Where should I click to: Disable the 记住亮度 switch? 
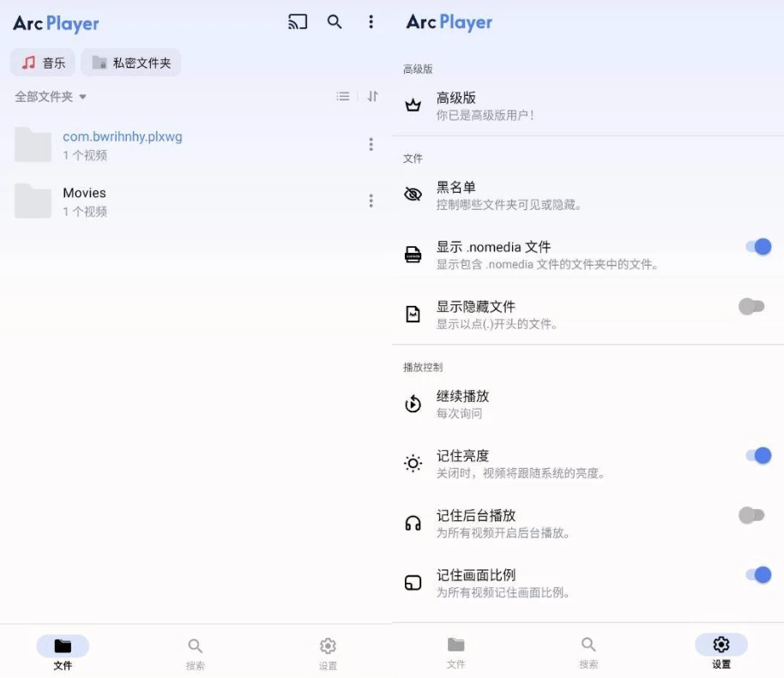[x=758, y=456]
